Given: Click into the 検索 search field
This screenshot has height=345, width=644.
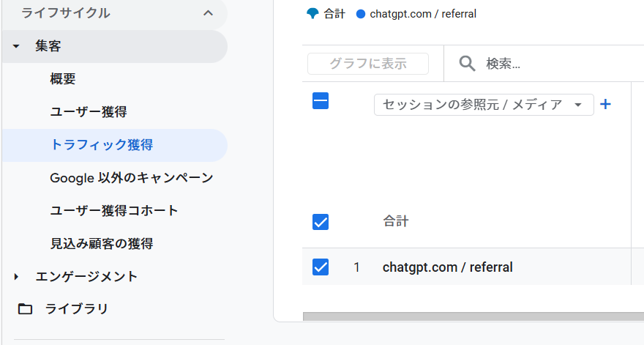Looking at the screenshot, I should click(x=556, y=64).
